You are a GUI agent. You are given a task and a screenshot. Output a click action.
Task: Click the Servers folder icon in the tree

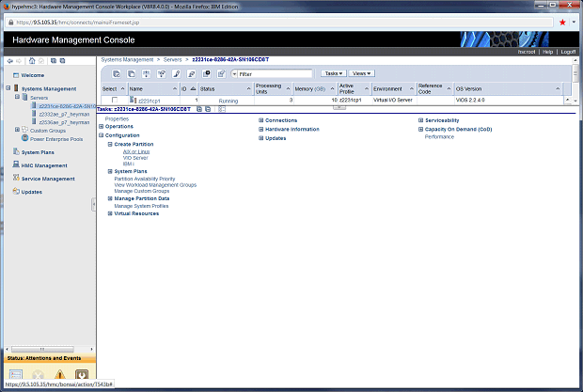[x=24, y=97]
